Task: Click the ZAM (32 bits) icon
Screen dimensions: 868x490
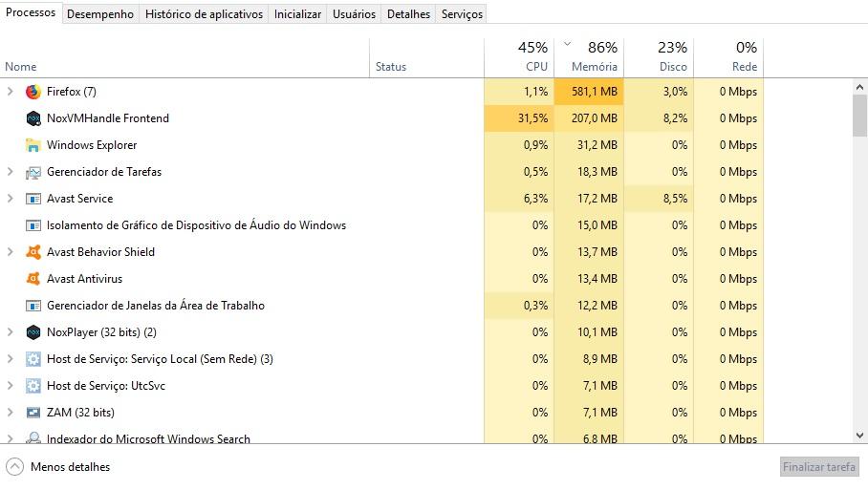Action: [x=33, y=413]
